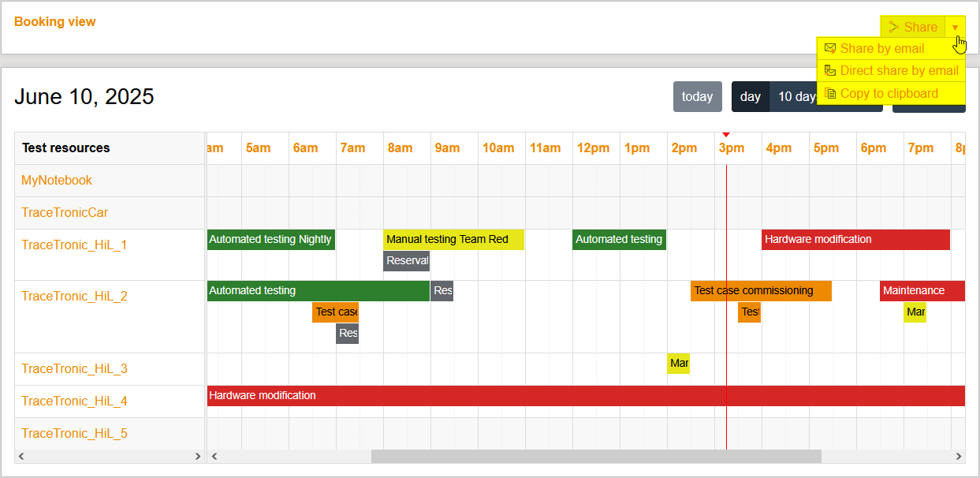Switch to the day view
The height and width of the screenshot is (478, 980).
pos(751,97)
